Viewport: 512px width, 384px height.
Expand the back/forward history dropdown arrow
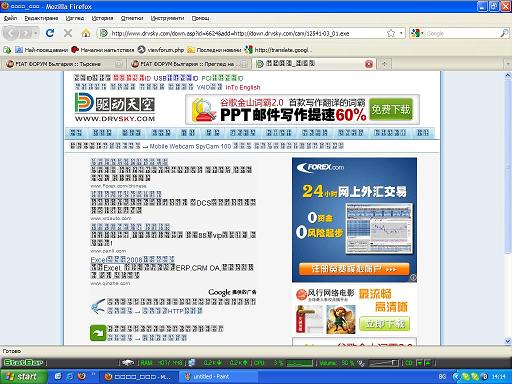(x=36, y=33)
